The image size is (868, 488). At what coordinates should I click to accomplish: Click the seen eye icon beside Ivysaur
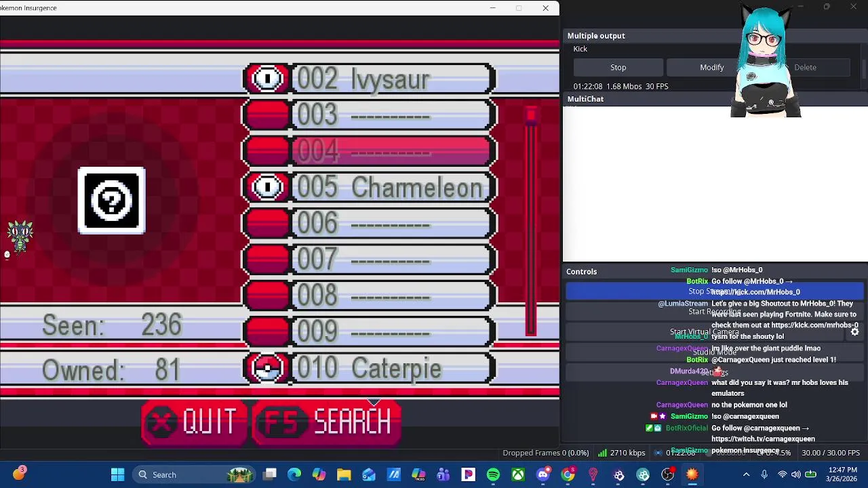[x=267, y=79]
